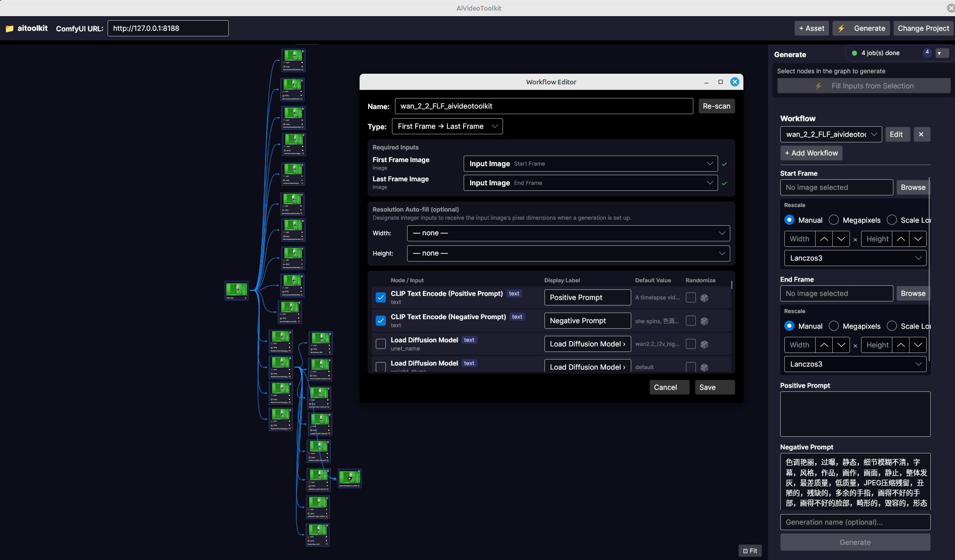Open the Workflow selector dropdown in sidebar
This screenshot has height=560, width=955.
tap(831, 134)
